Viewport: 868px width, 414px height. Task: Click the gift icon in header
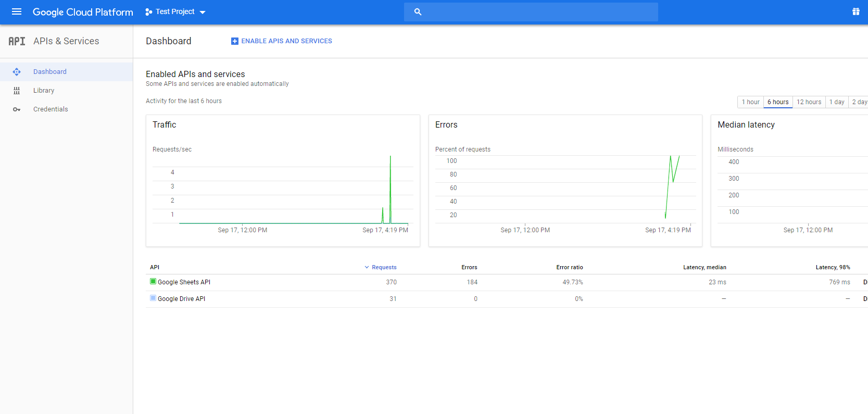[856, 11]
